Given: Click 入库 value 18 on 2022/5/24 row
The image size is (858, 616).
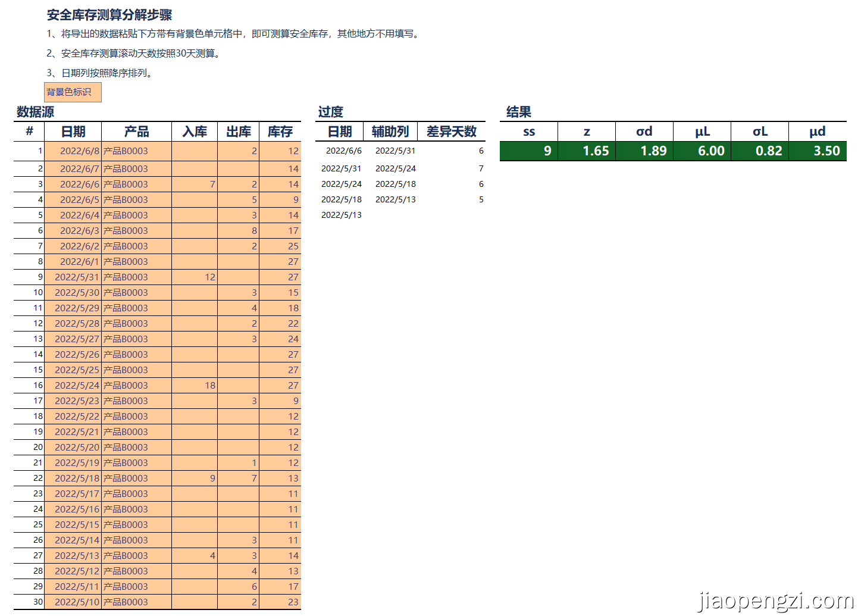Looking at the screenshot, I should tap(195, 386).
